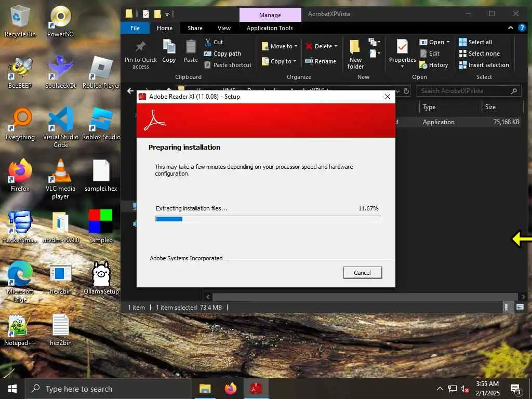Cancel the Adobe Reader setup

[362, 273]
